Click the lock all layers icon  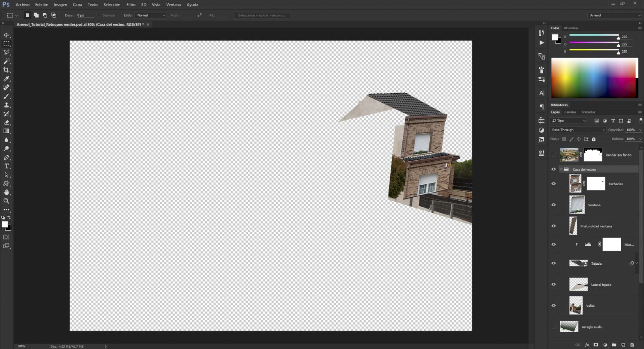(x=594, y=139)
